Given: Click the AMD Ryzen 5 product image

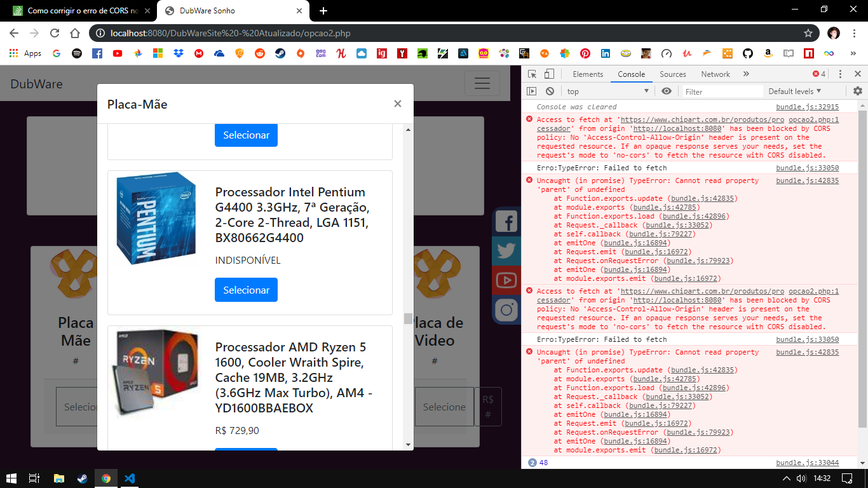Looking at the screenshot, I should click(156, 372).
